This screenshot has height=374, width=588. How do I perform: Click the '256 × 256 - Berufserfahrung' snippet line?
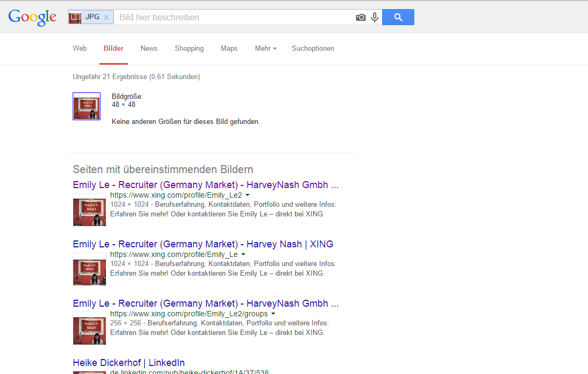tap(219, 323)
